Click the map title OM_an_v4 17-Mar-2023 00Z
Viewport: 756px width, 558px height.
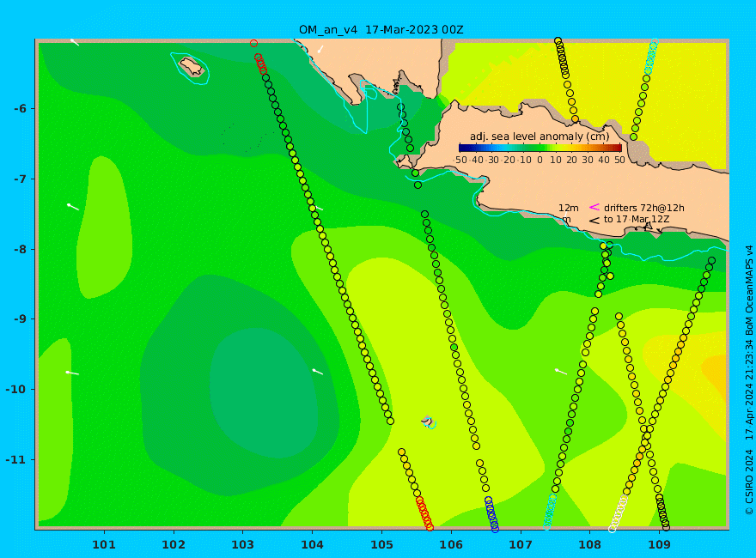[381, 30]
